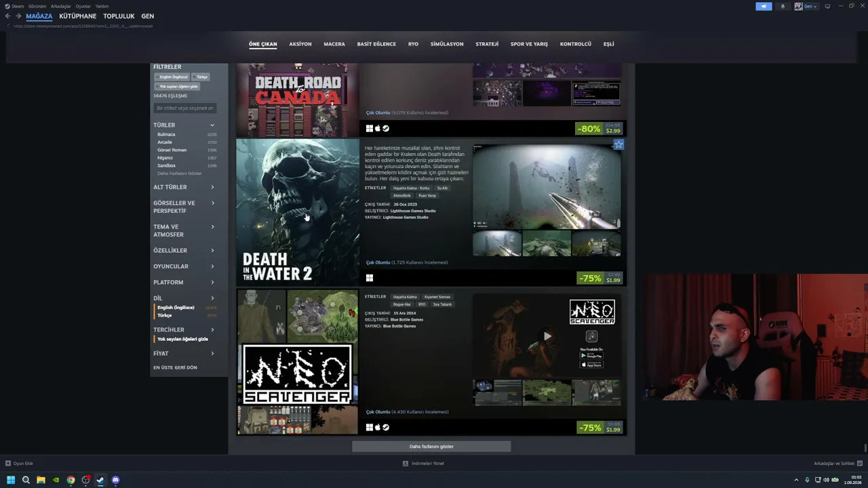The image size is (868, 488).
Task: Show hidden system tray icons
Action: coord(796,480)
